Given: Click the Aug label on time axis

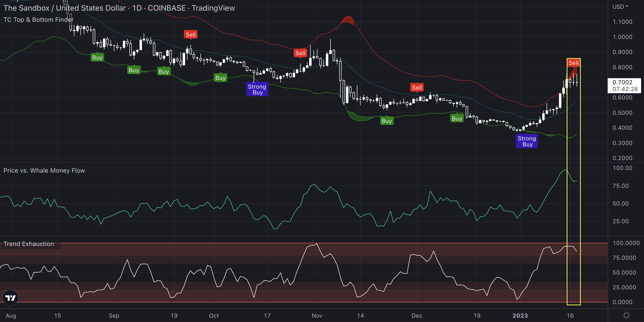Looking at the screenshot, I should point(11,315).
